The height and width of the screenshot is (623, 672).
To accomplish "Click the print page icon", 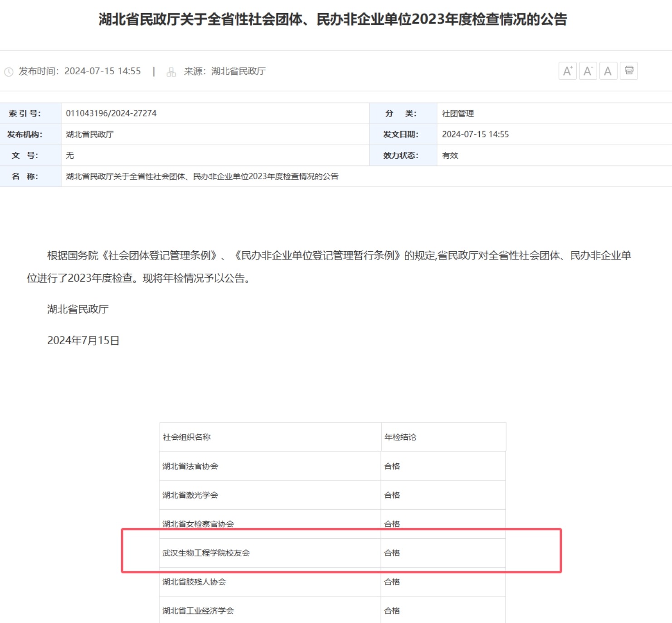I will [629, 71].
